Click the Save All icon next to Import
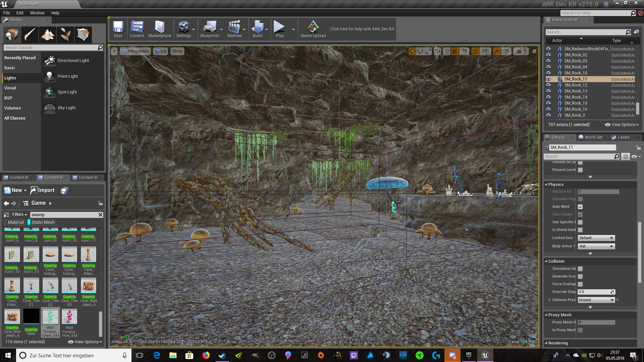 click(64, 190)
